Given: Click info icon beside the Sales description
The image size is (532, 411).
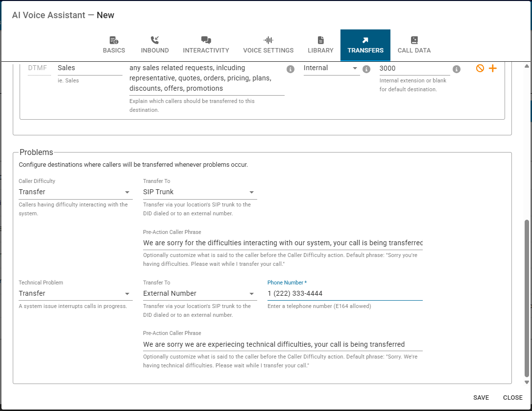Looking at the screenshot, I should [x=290, y=69].
